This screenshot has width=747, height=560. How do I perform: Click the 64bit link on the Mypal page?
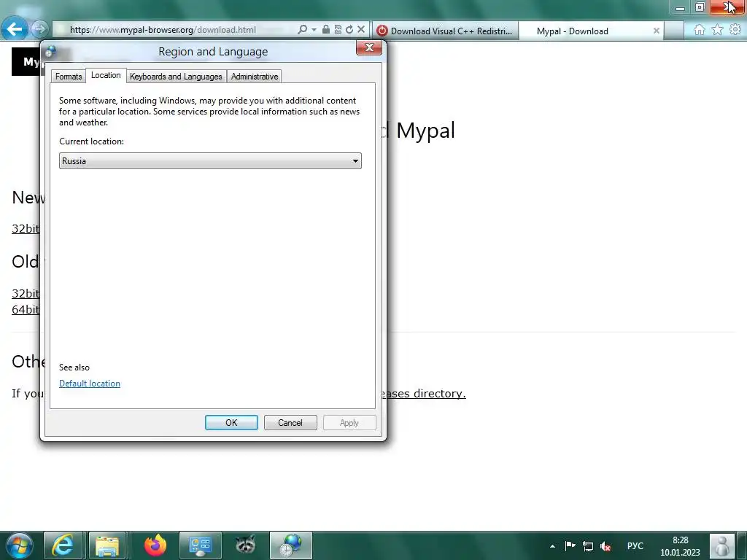pos(26,309)
